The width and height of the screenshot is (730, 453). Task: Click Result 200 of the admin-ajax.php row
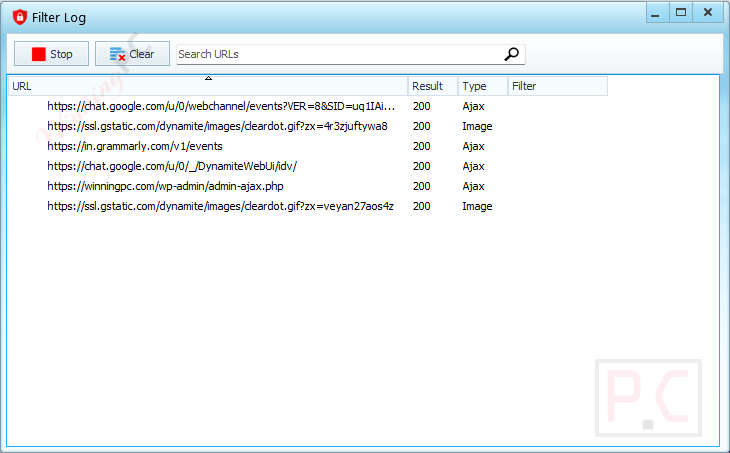coord(422,186)
